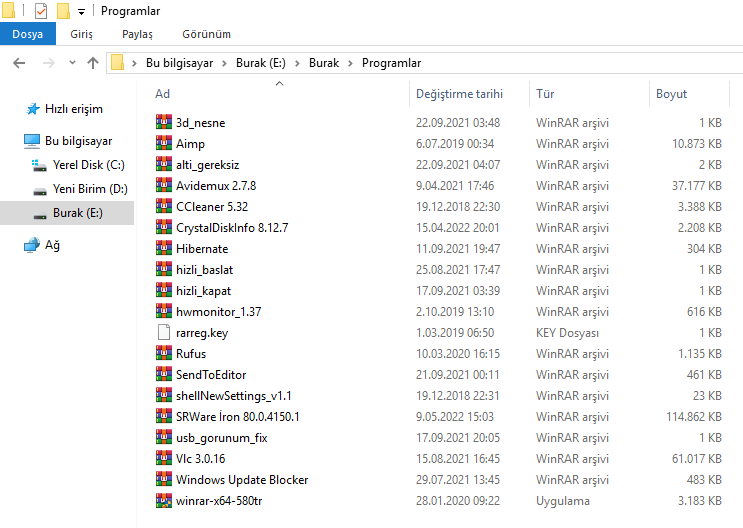Click the CrystalDiskInfo 8.12.7 archive icon
Image resolution: width=743 pixels, height=528 pixels.
coord(163,228)
